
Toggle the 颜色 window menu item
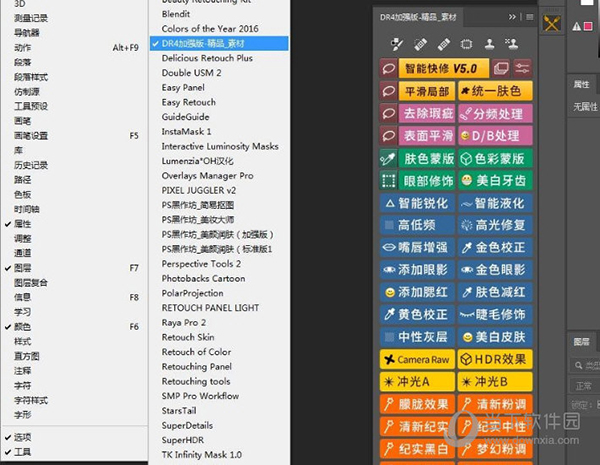75,327
